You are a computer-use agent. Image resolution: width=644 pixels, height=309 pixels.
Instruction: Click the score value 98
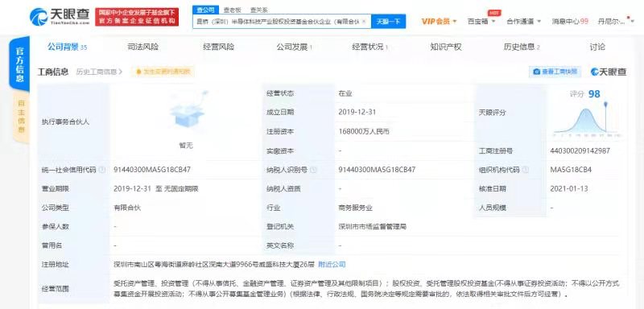tap(594, 94)
